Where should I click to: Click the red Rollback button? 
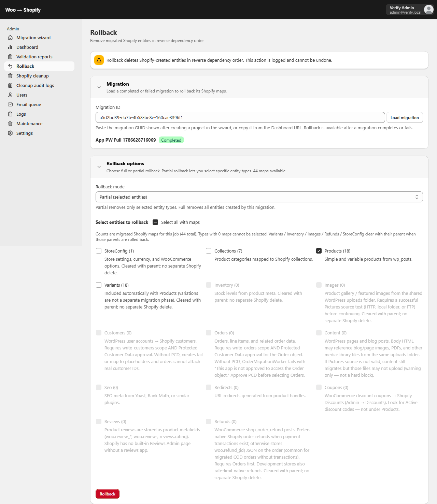108,494
